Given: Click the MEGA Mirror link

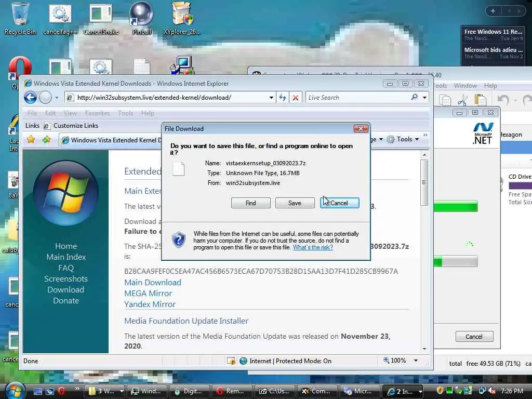Looking at the screenshot, I should click(148, 293).
